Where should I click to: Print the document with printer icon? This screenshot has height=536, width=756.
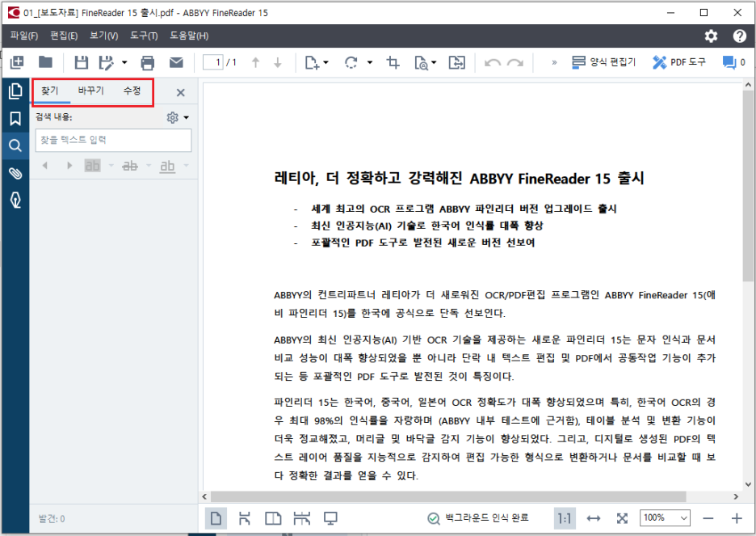tap(148, 62)
